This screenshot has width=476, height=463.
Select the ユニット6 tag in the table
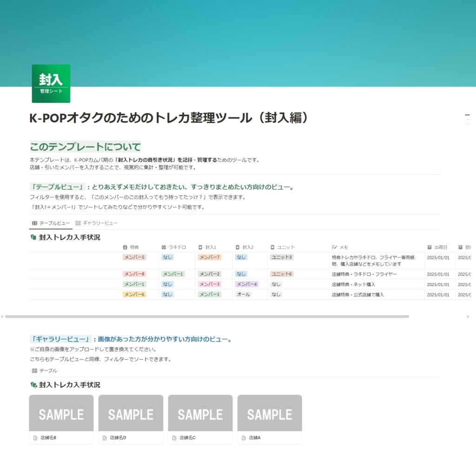tap(281, 274)
